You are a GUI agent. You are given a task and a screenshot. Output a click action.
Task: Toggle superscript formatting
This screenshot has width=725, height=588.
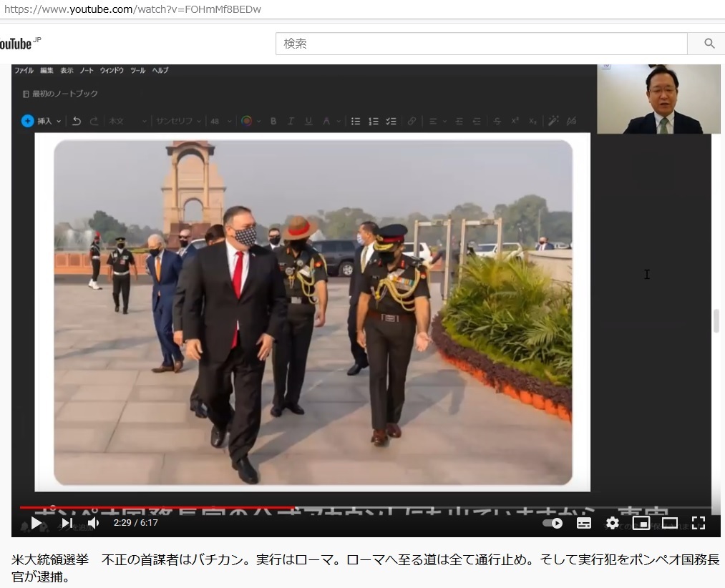(515, 121)
